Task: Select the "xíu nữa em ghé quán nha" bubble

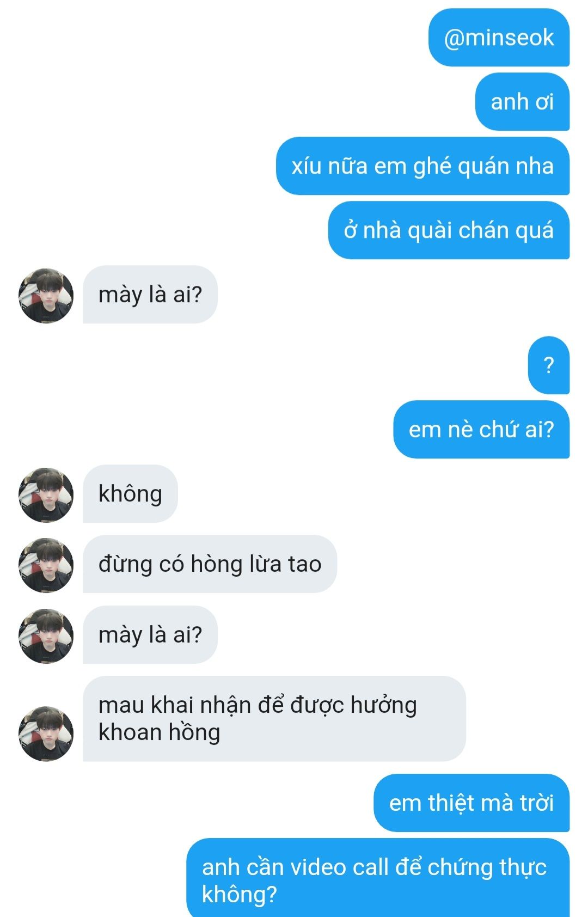Action: tap(422, 166)
